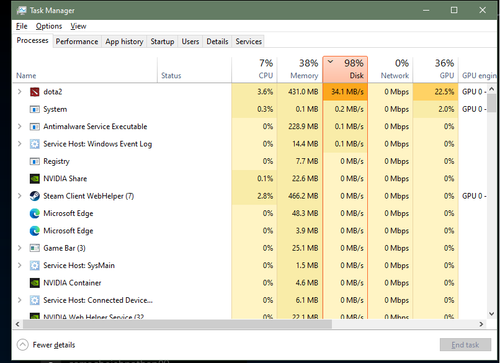Click the Registry process icon
The width and height of the screenshot is (500, 363).
pos(35,161)
